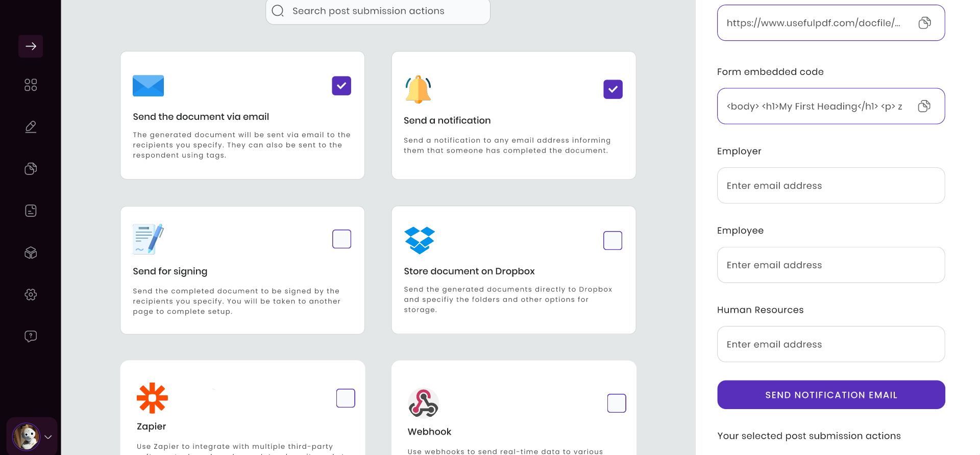980x455 pixels.
Task: Enable the Zapier integration checkbox
Action: [x=345, y=398]
